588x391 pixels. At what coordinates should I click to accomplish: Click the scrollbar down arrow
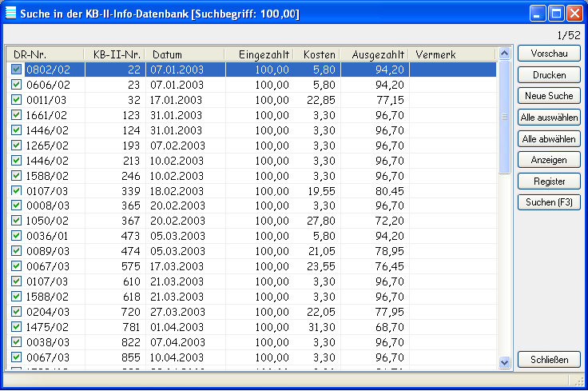[504, 362]
